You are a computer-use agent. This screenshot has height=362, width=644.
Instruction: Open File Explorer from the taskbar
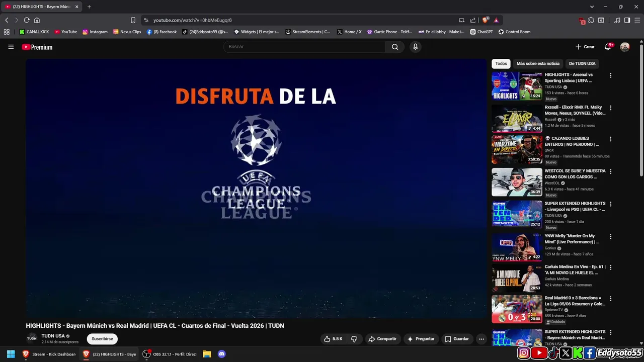point(207,354)
